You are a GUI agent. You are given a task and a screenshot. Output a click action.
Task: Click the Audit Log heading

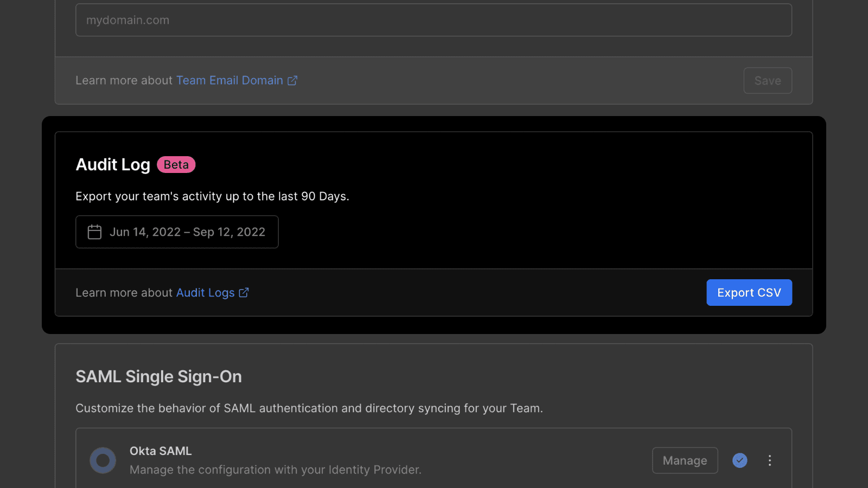click(113, 165)
